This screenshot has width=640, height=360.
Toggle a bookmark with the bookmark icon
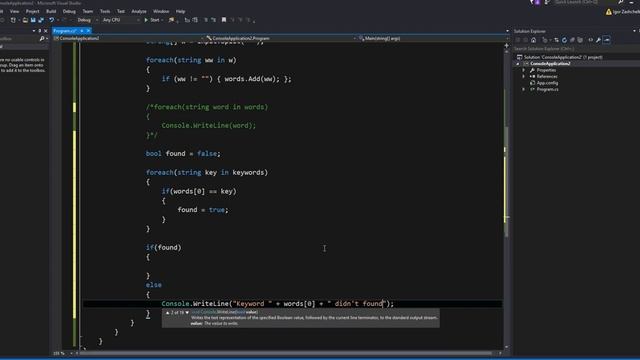224,20
